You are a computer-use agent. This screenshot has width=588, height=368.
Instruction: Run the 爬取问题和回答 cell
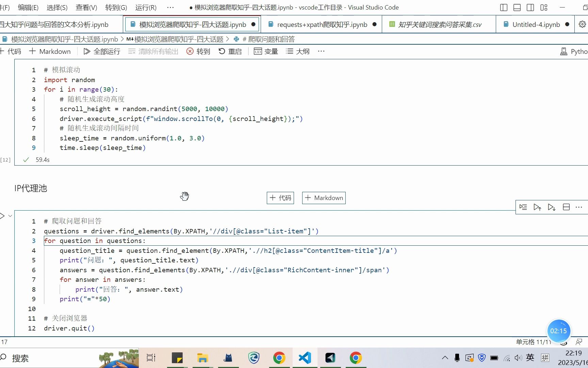pos(2,216)
